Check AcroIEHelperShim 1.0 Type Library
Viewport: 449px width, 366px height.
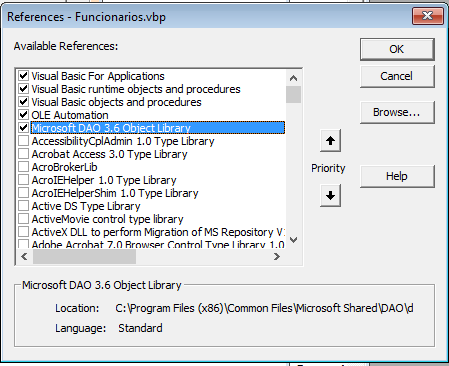tap(23, 193)
